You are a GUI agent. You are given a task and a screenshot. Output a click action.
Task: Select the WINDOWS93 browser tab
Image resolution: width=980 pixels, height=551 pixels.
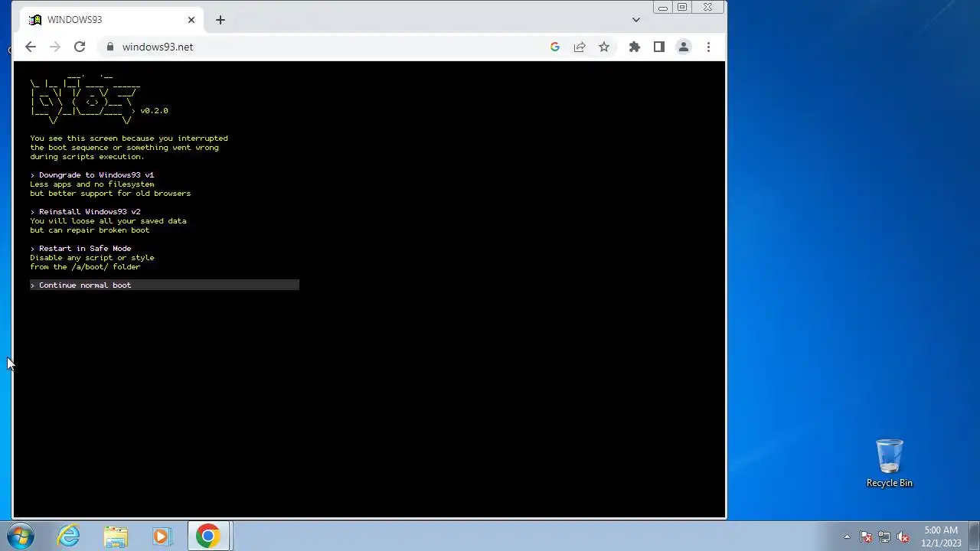[x=112, y=20]
